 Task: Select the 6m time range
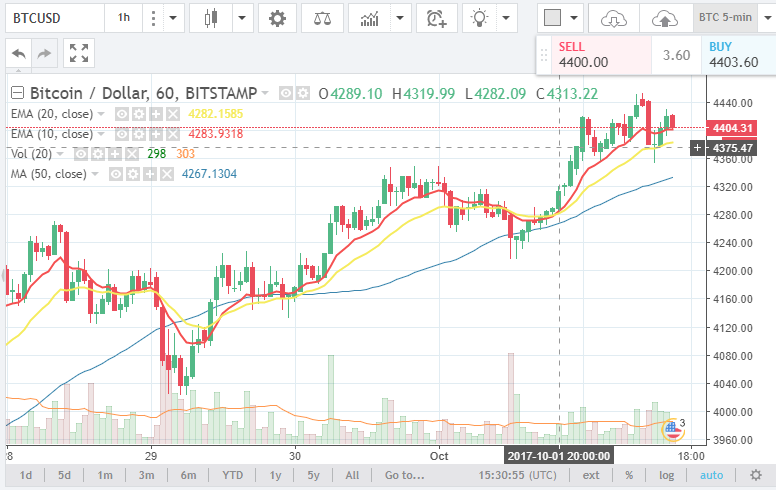coord(188,475)
